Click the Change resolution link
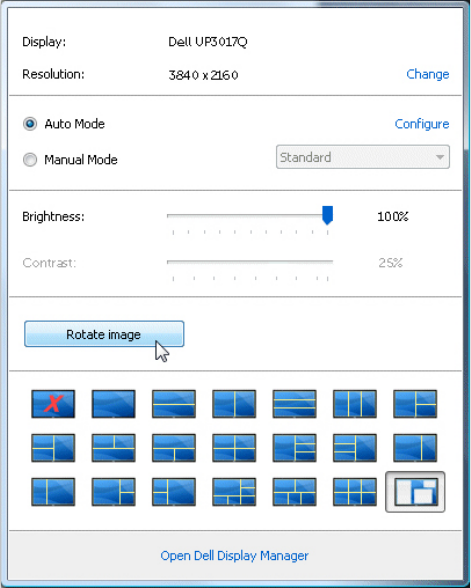Screen dimensions: 471x588 (x=428, y=74)
